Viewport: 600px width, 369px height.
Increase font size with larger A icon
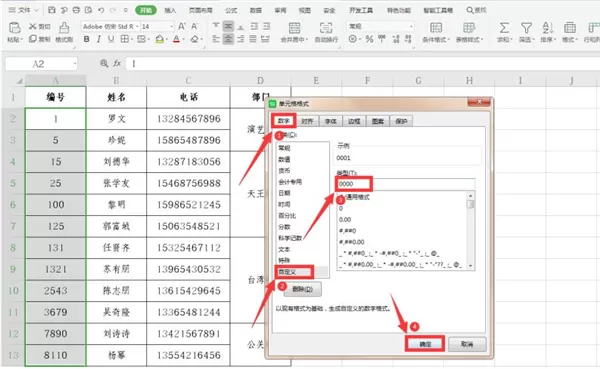tap(182, 26)
